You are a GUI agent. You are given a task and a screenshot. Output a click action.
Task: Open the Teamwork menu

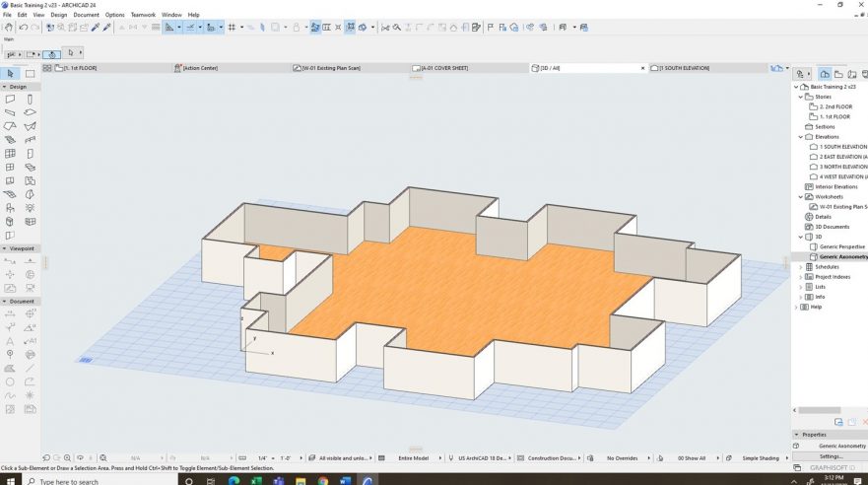pyautogui.click(x=143, y=15)
